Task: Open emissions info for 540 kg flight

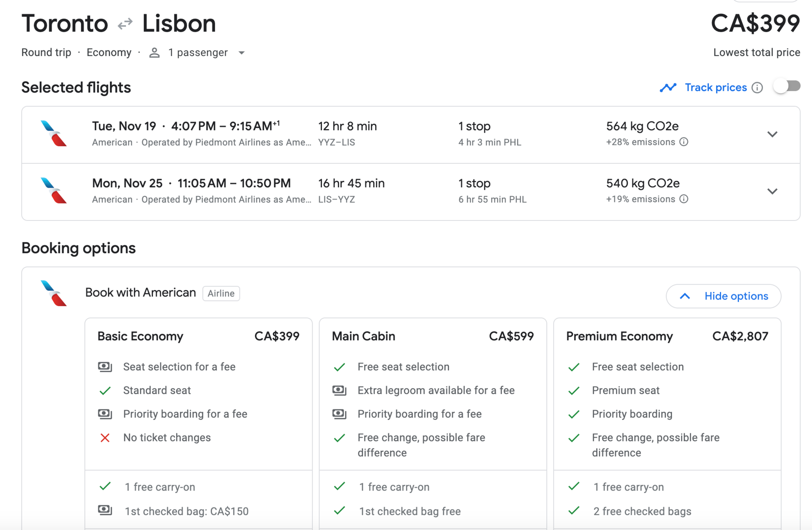Action: tap(684, 199)
